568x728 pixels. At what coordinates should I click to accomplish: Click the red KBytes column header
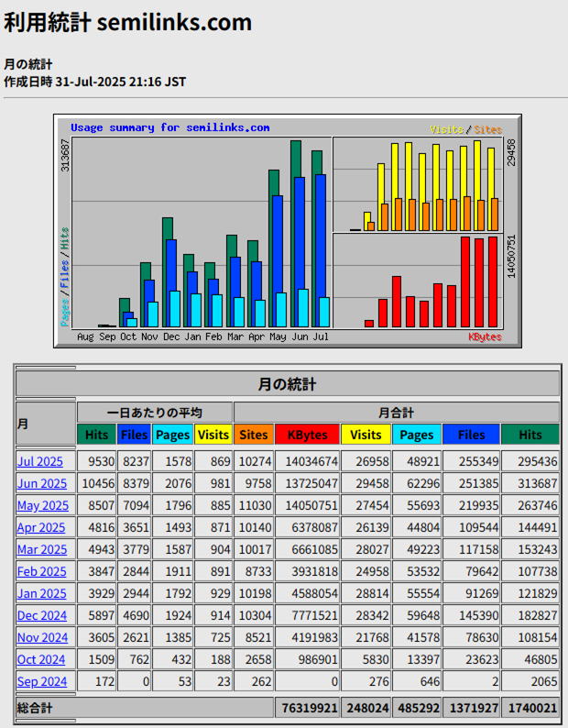(x=307, y=435)
